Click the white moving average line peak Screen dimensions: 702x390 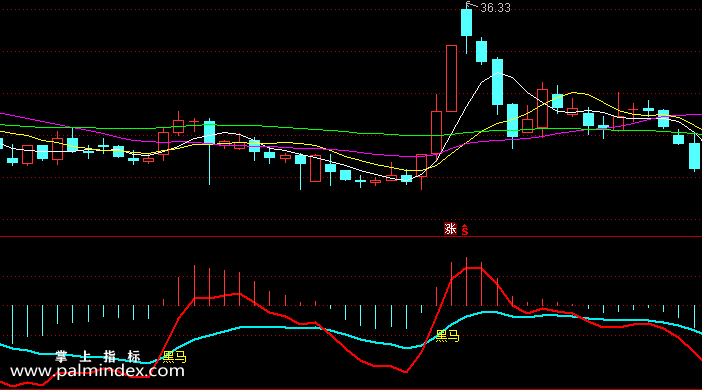498,73
